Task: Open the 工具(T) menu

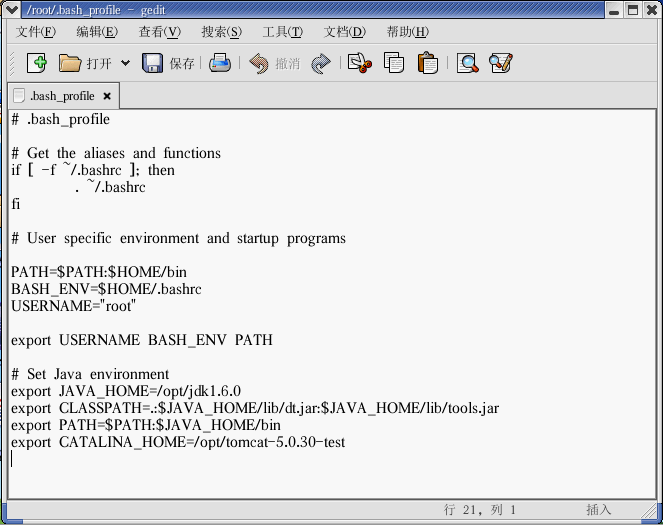Action: point(282,32)
